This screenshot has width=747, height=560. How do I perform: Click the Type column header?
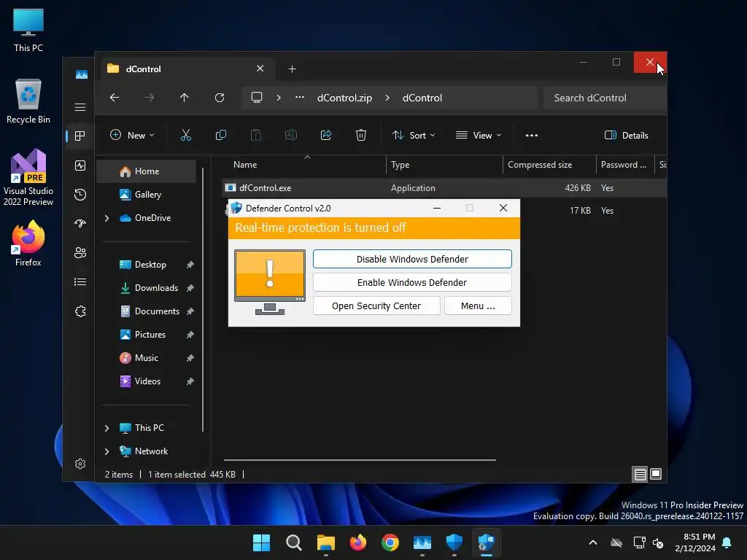pos(444,165)
